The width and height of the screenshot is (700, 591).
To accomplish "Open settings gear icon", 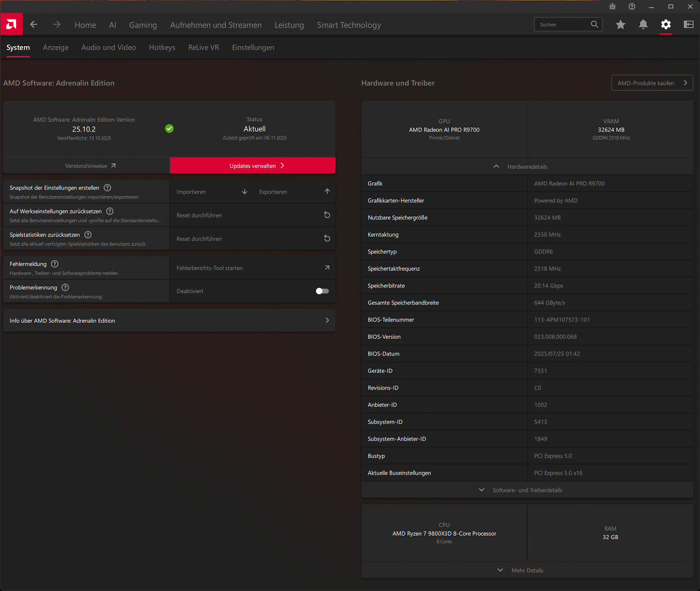I will pos(666,24).
